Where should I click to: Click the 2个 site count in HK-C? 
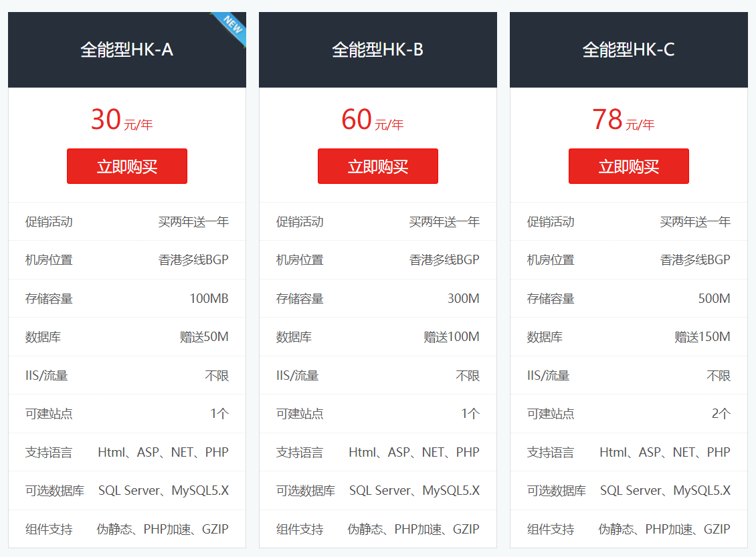[721, 414]
